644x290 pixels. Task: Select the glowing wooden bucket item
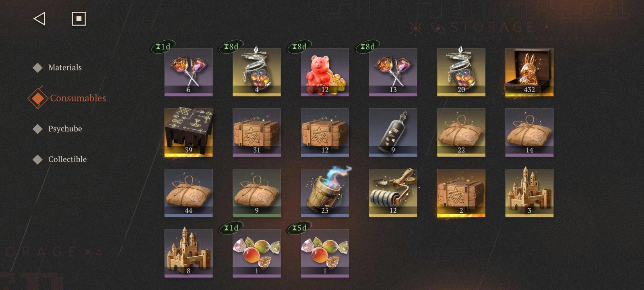[x=325, y=193]
